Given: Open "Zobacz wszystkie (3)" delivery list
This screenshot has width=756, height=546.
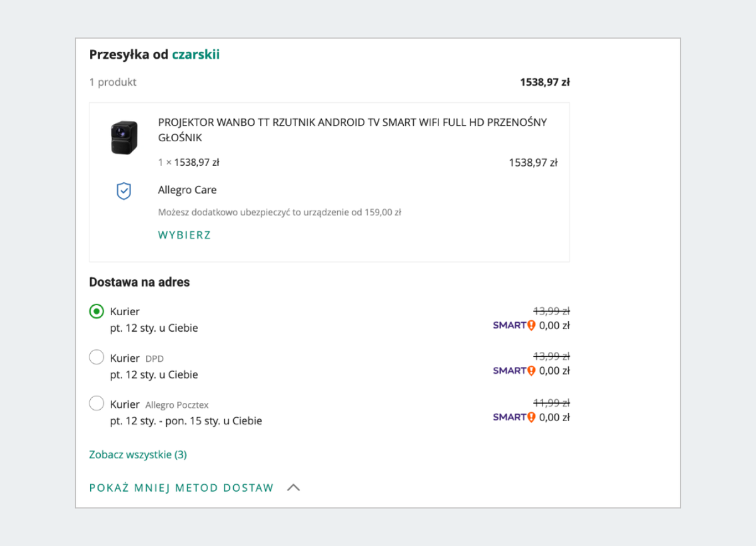Looking at the screenshot, I should (x=138, y=455).
